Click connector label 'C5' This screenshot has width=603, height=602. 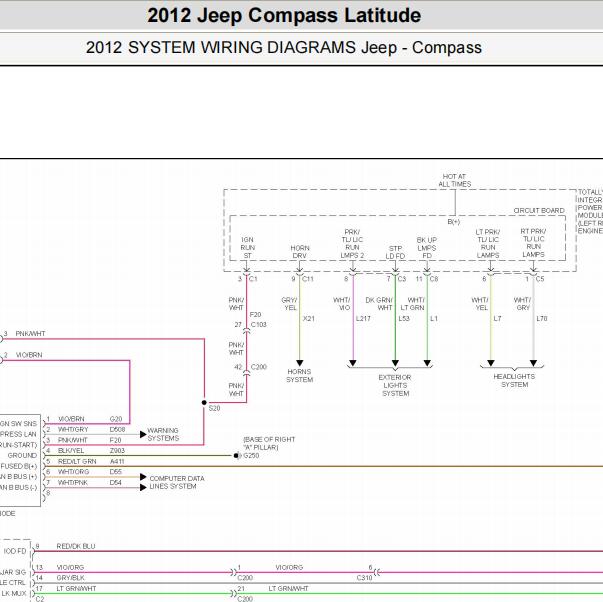(x=540, y=278)
